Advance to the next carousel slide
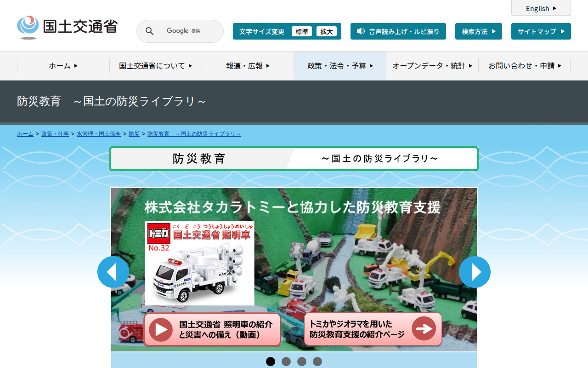Viewport: 588px width, 368px height. 475,272
